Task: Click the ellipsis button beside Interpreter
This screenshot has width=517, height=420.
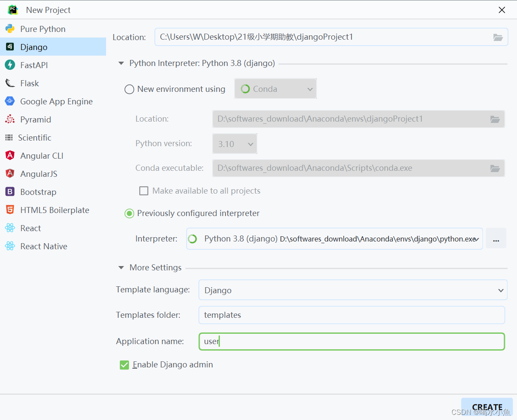Action: point(496,239)
